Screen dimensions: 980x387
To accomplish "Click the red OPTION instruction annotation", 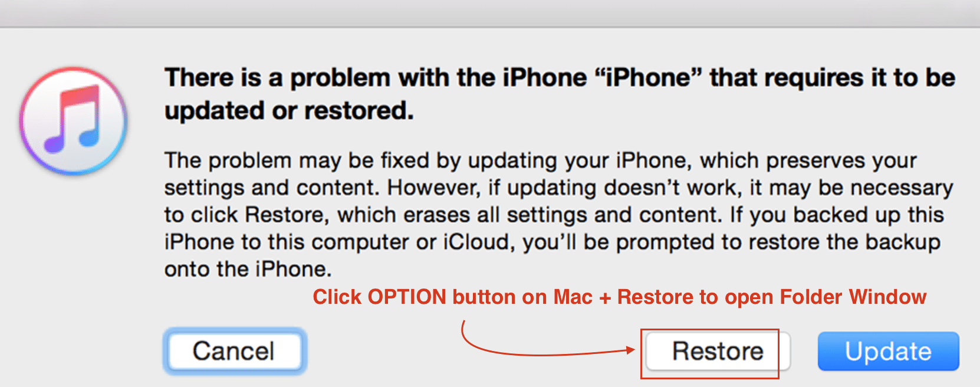I will click(x=619, y=297).
